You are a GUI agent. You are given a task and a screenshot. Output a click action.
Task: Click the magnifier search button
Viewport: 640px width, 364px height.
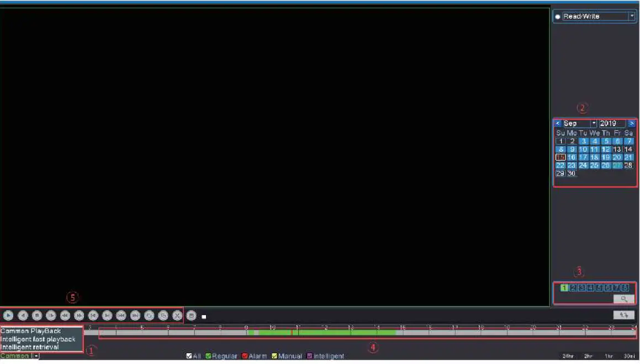[x=623, y=299]
